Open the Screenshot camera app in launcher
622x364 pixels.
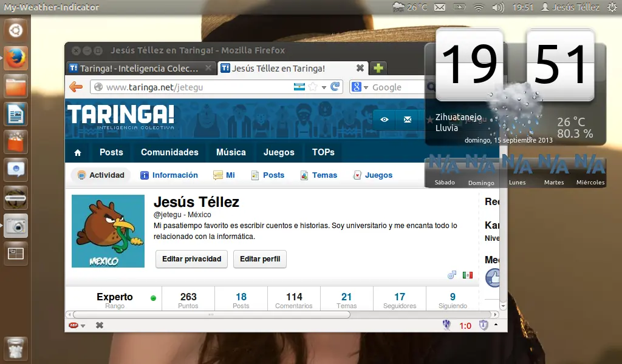pos(15,226)
